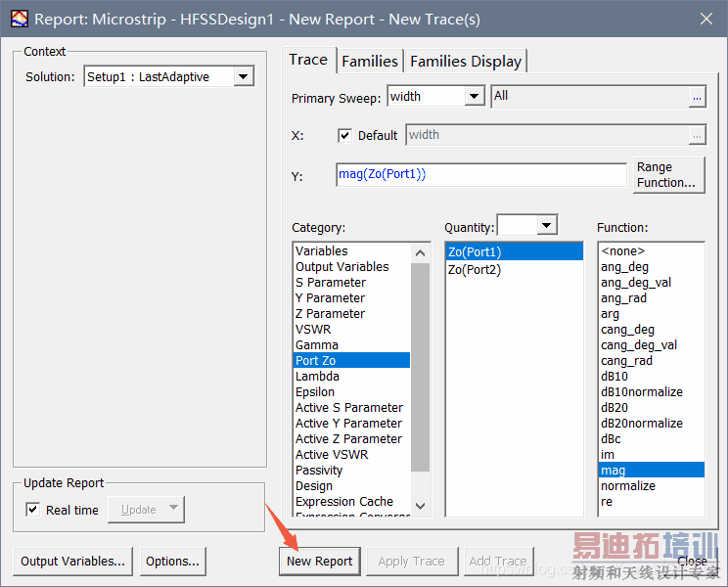Select dB10normalize function

tap(651, 392)
